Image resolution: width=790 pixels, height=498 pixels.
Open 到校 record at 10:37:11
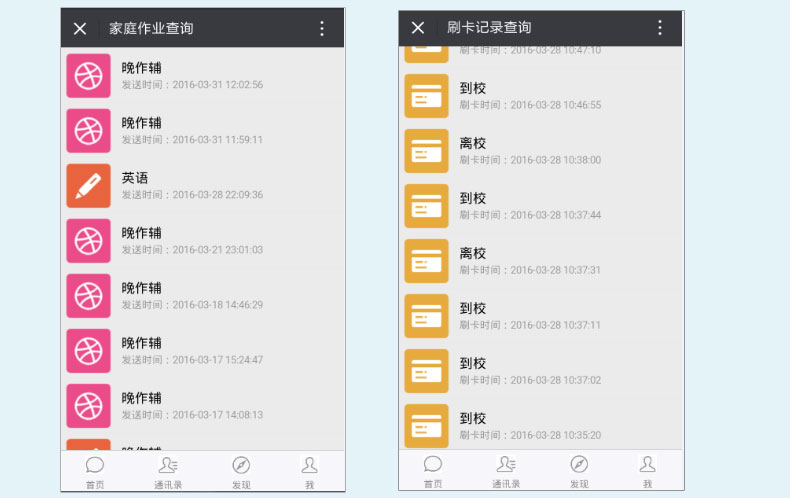pyautogui.click(x=541, y=316)
